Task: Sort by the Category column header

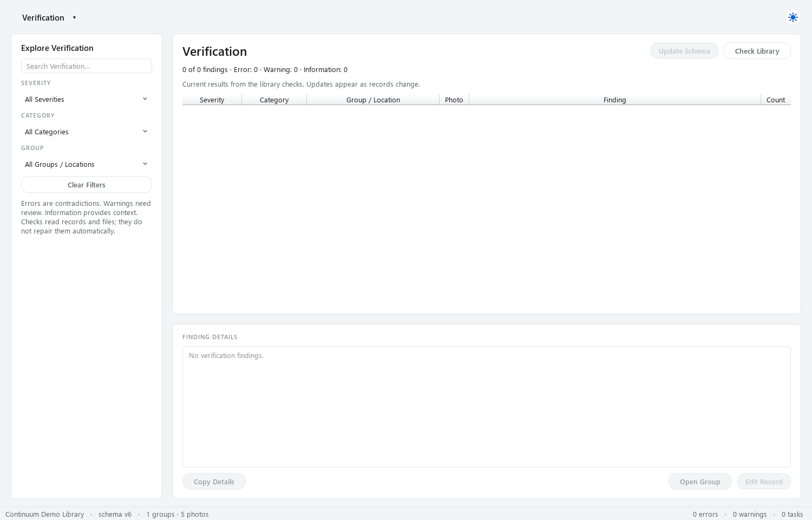Action: click(274, 100)
